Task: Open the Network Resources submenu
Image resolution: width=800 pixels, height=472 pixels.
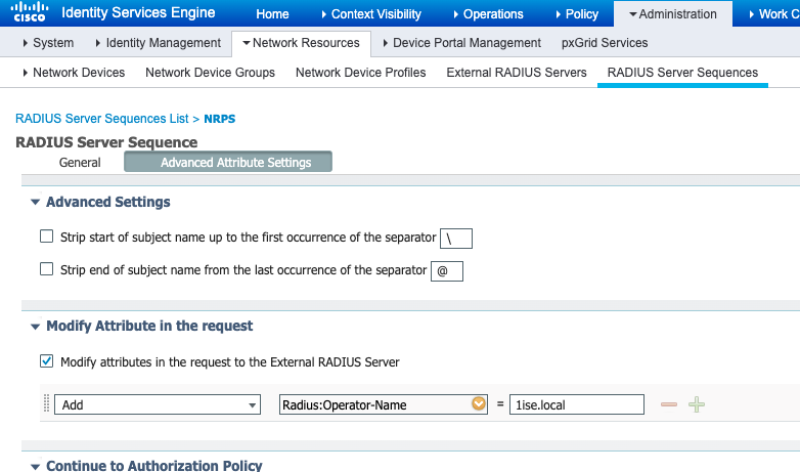Action: (301, 43)
